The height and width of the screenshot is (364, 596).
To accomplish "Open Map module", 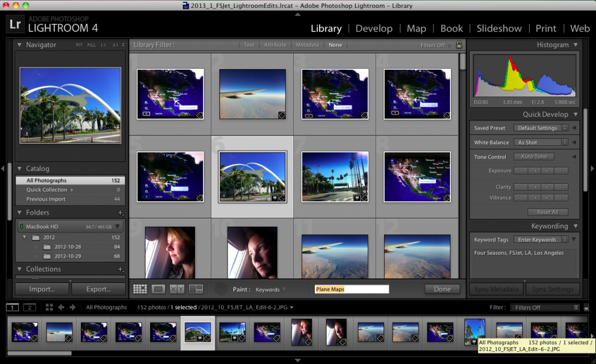I will pos(416,28).
